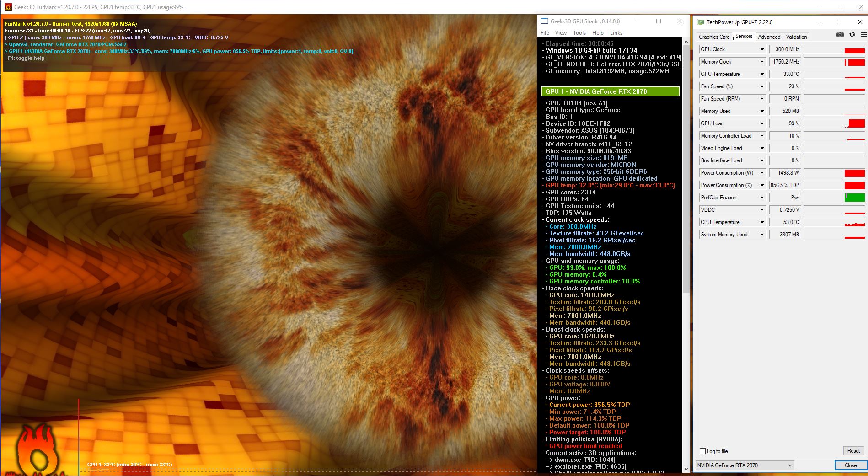
Task: Open the Links menu in GPU Shark
Action: coord(616,33)
